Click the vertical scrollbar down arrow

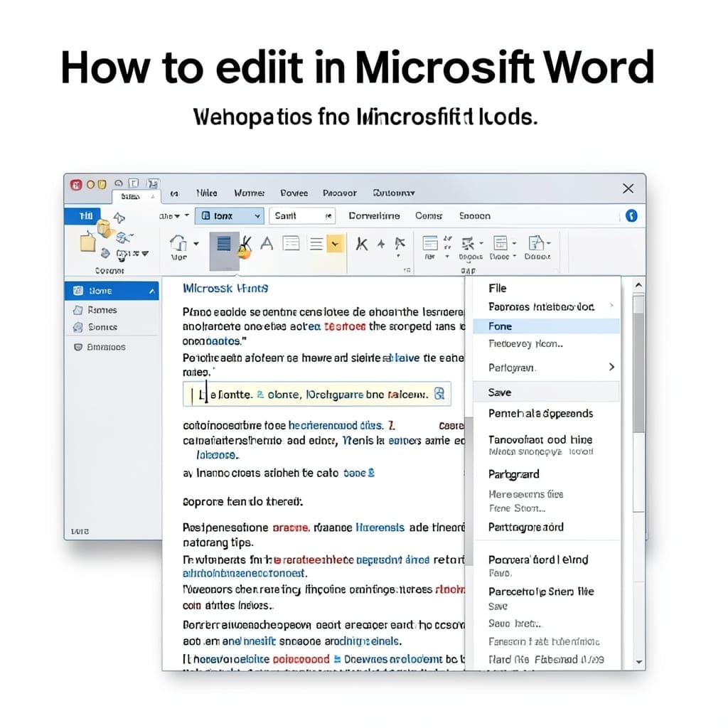point(639,662)
